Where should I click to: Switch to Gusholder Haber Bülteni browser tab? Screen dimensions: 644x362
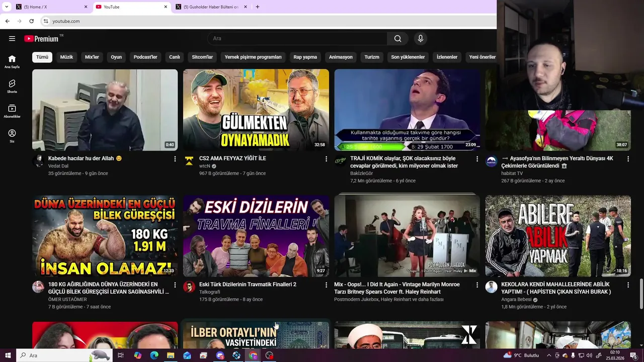(x=211, y=7)
